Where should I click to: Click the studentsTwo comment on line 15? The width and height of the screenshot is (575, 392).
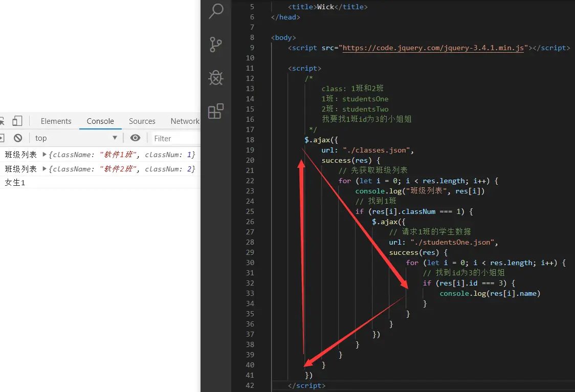point(355,110)
